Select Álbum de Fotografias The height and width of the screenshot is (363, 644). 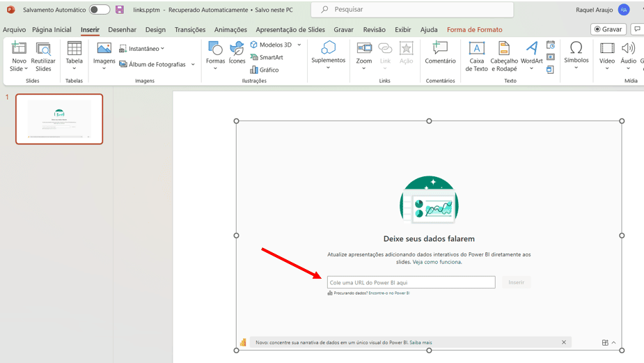152,64
